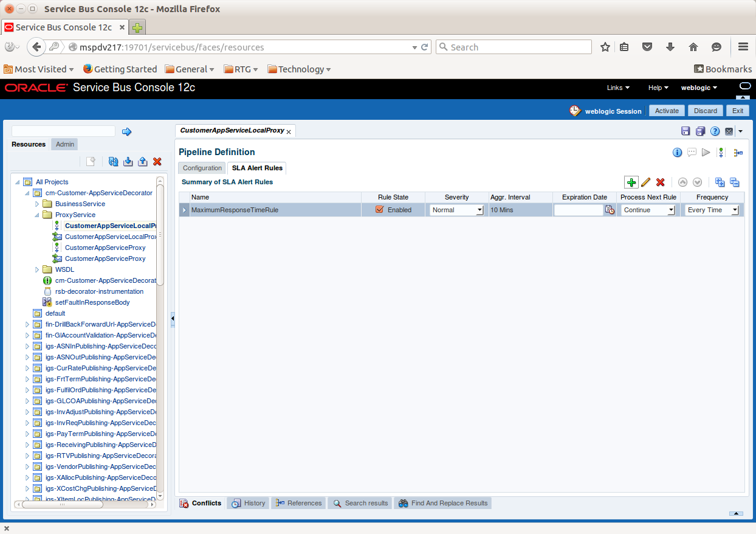Expand the MaximumResponseTimeRule row details
The image size is (756, 534).
[x=185, y=210]
